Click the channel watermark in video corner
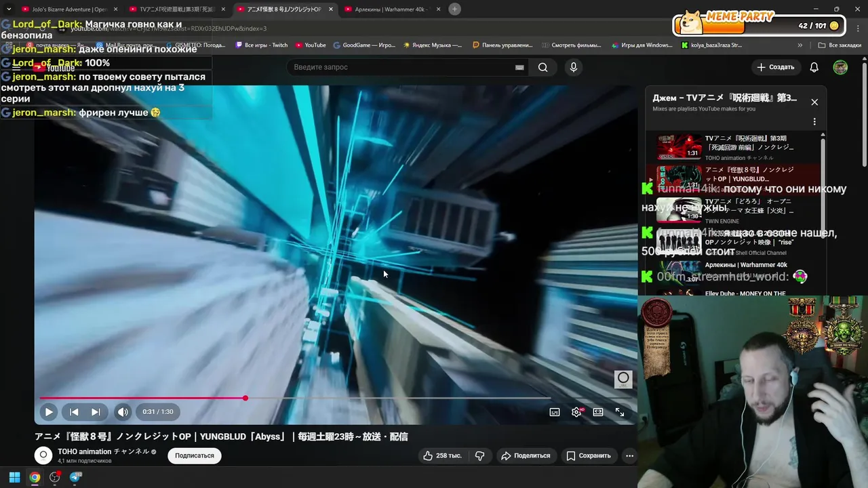Screen dimensions: 868x488 (623, 379)
